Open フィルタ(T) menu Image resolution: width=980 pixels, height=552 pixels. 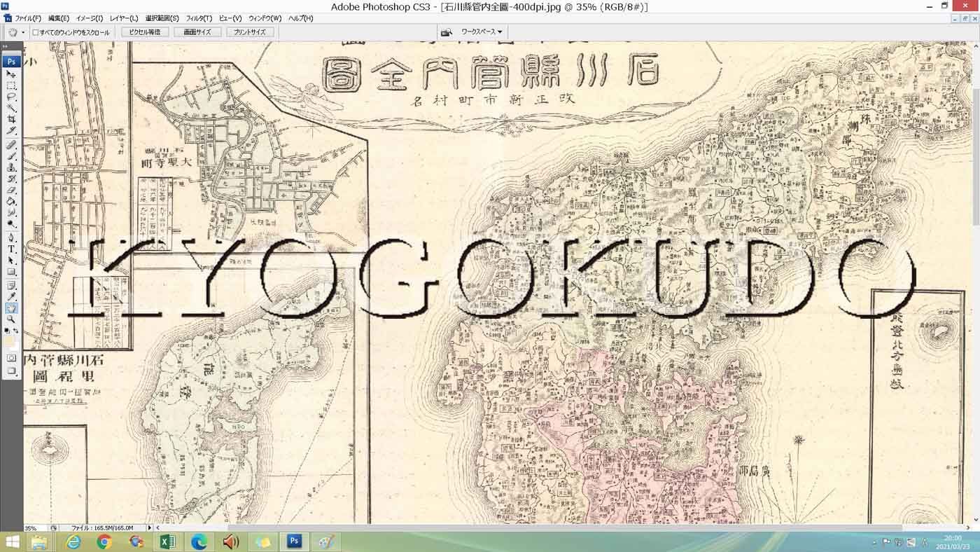[199, 18]
